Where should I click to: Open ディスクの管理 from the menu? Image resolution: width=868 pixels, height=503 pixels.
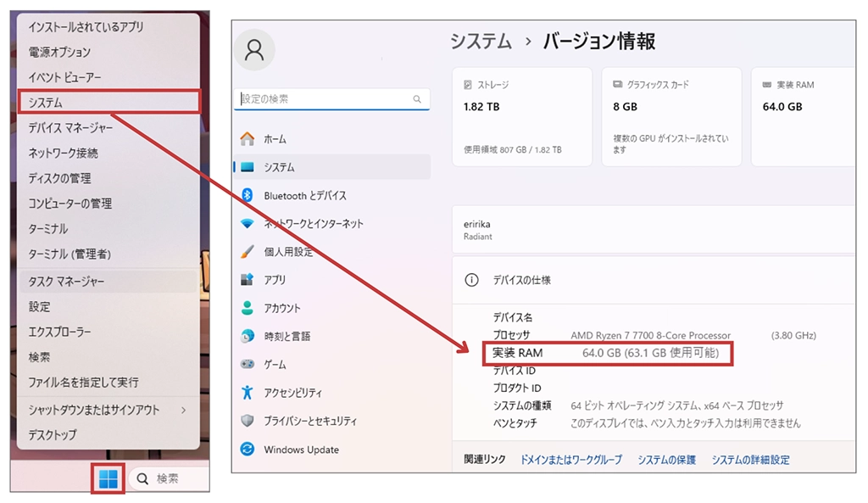(108, 178)
